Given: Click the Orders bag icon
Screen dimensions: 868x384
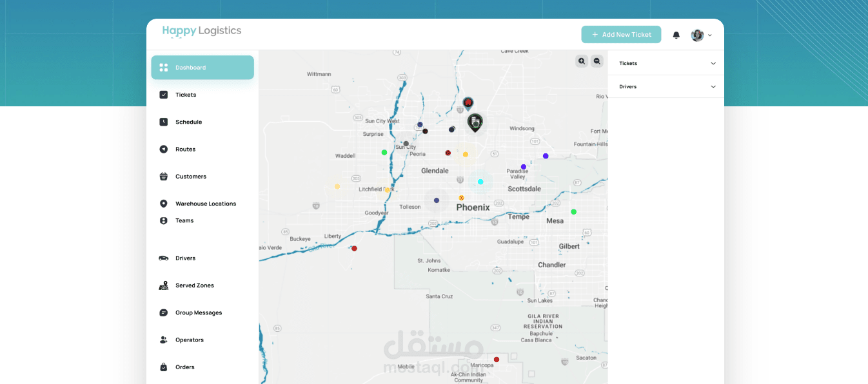Looking at the screenshot, I should pos(163,367).
